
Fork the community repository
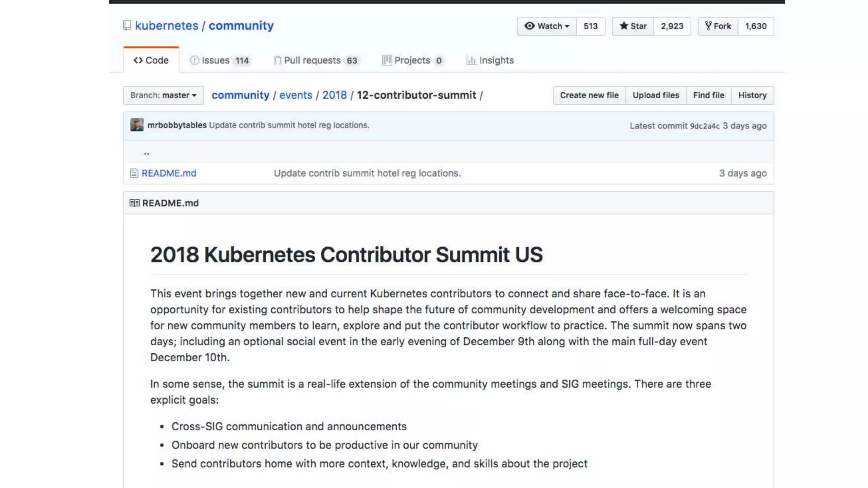(718, 26)
